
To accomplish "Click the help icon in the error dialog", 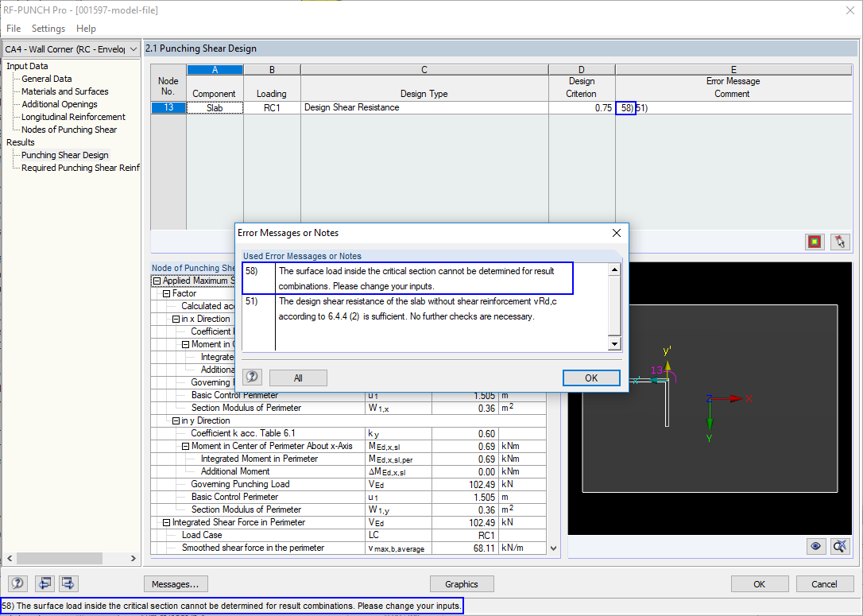I will tap(252, 377).
